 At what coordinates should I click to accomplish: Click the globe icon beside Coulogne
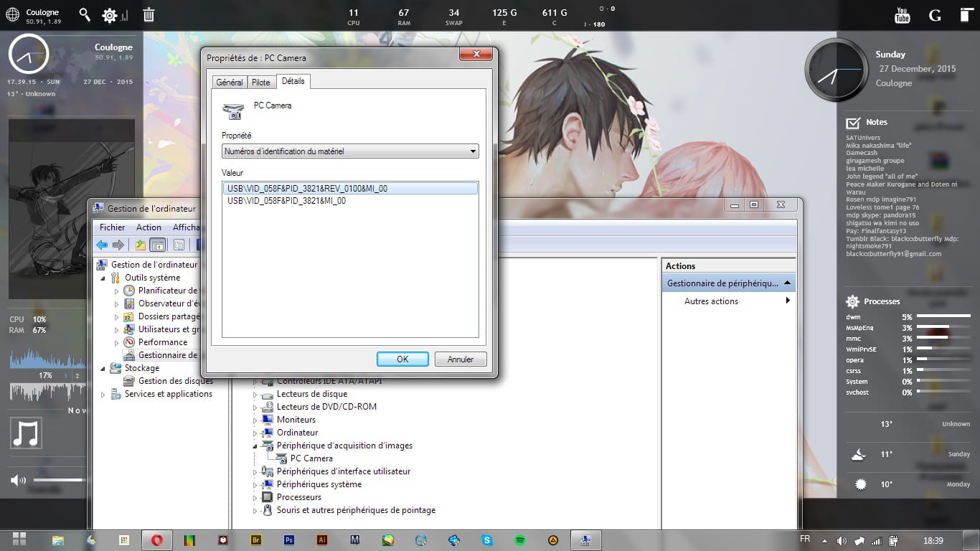coord(12,14)
